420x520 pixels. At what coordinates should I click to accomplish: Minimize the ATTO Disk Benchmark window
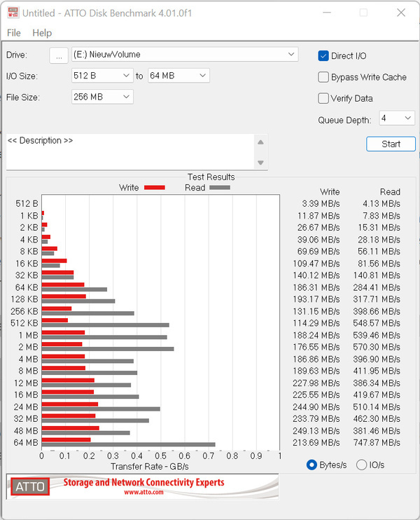click(327, 13)
